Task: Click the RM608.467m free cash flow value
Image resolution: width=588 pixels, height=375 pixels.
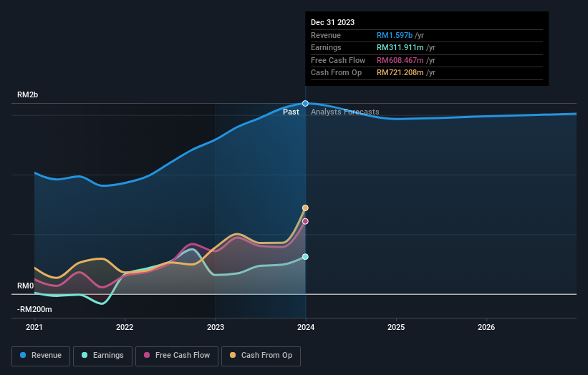Action: (x=400, y=60)
